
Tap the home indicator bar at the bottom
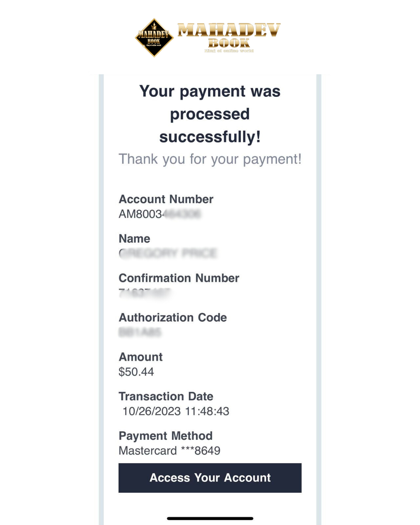(x=210, y=518)
